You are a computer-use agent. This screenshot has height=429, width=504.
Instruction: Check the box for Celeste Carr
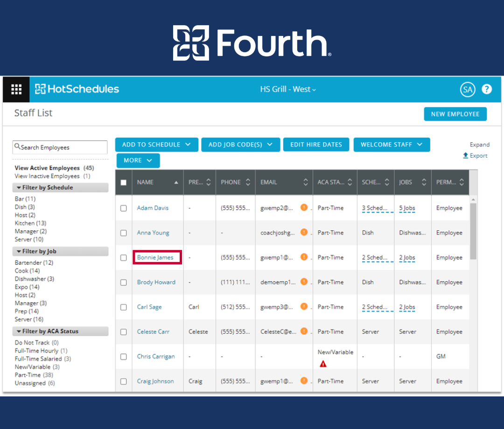[x=123, y=332]
